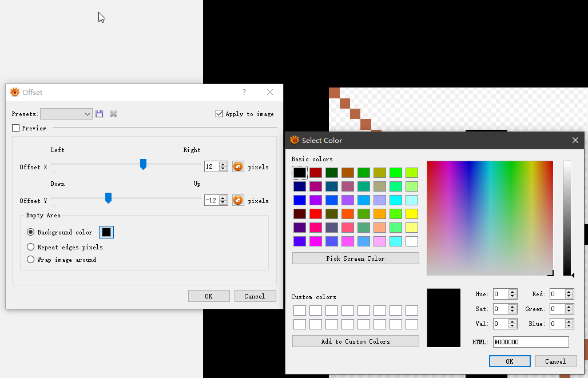
Task: Confirm color with OK in Select Color
Action: [x=509, y=361]
